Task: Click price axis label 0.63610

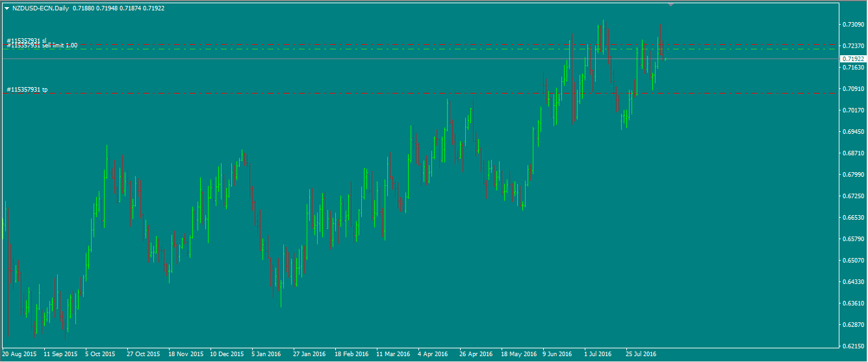Action: click(852, 304)
